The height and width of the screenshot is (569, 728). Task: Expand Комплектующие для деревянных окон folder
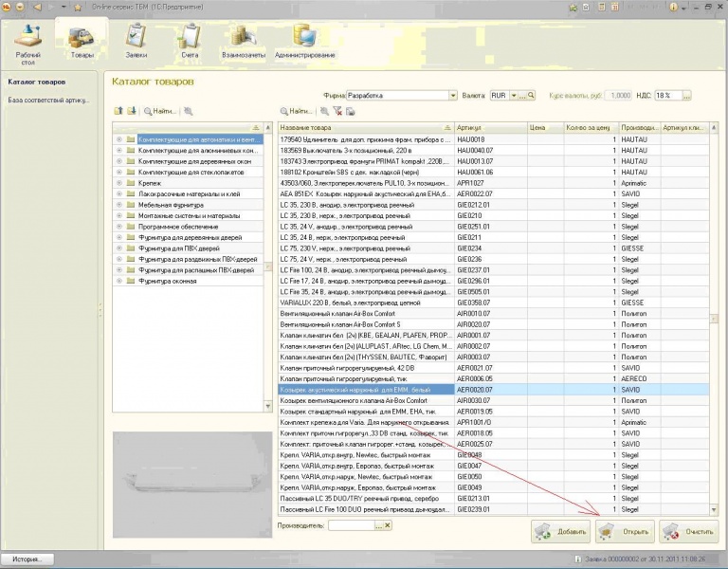(x=119, y=160)
